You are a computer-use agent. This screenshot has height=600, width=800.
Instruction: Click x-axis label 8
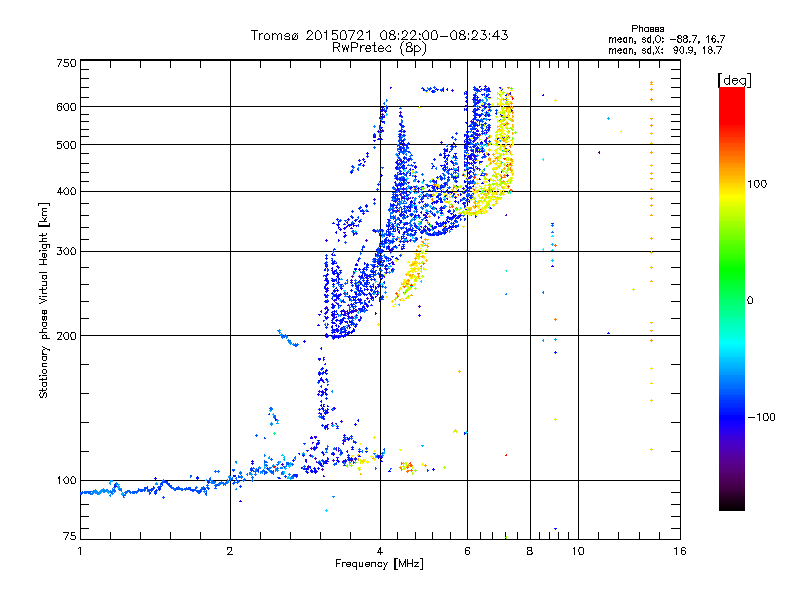pos(530,551)
